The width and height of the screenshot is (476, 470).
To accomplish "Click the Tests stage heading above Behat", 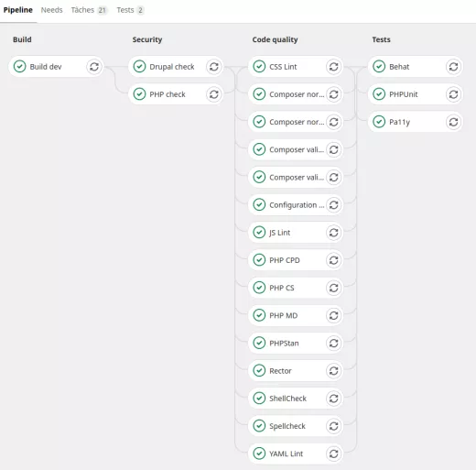I will point(381,39).
